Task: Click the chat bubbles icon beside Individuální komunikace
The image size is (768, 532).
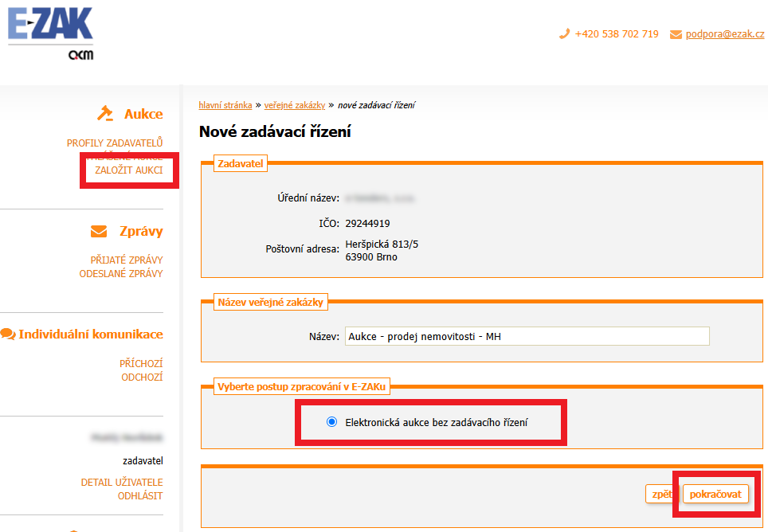Action: pyautogui.click(x=9, y=334)
